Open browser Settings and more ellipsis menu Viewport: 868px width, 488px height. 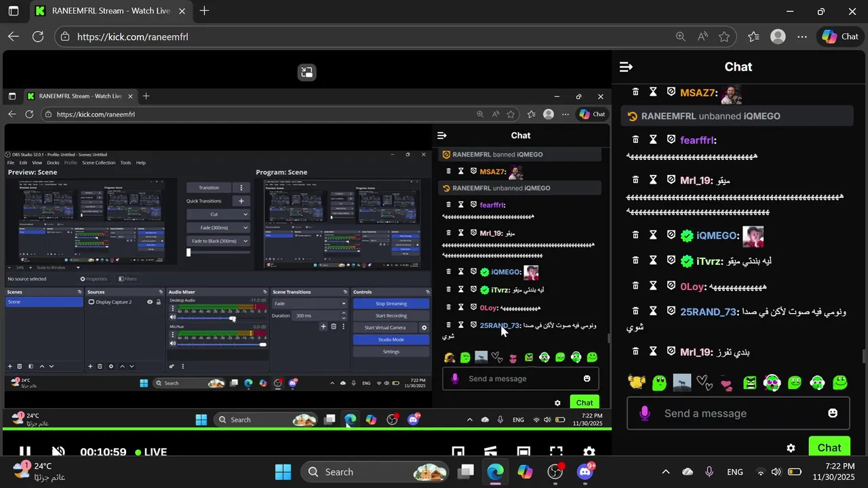(803, 37)
